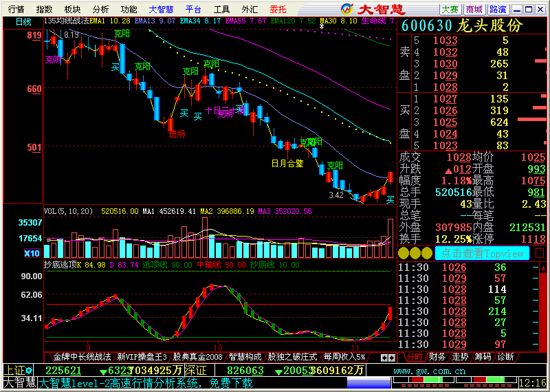Switch to the 筹码 tab
550x392 pixels.
(x=483, y=357)
